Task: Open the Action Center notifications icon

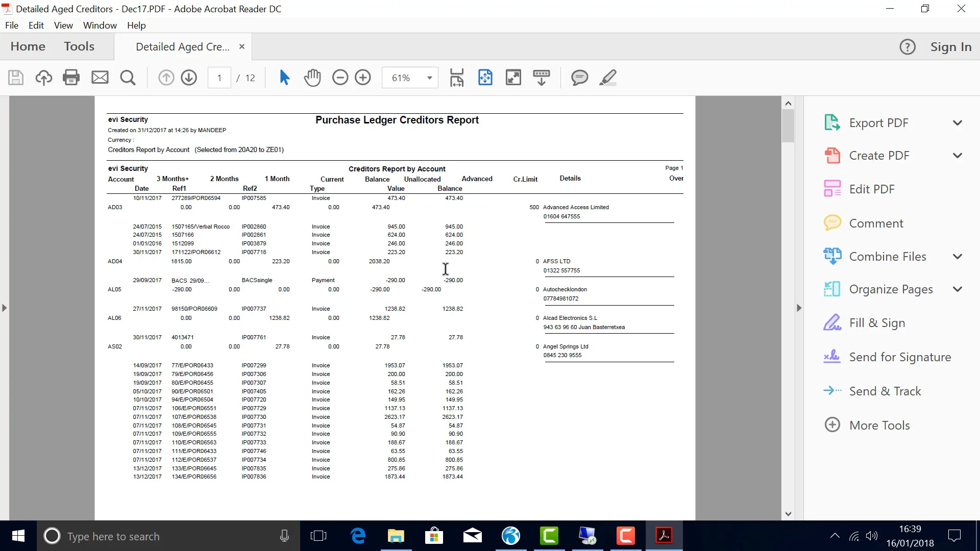Action: click(954, 536)
